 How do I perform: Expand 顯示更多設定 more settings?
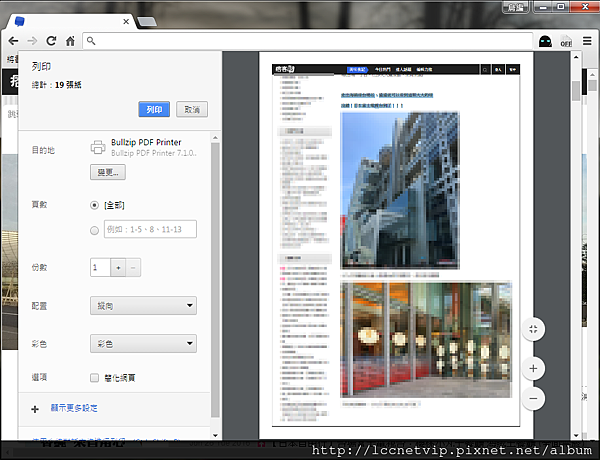(76, 408)
